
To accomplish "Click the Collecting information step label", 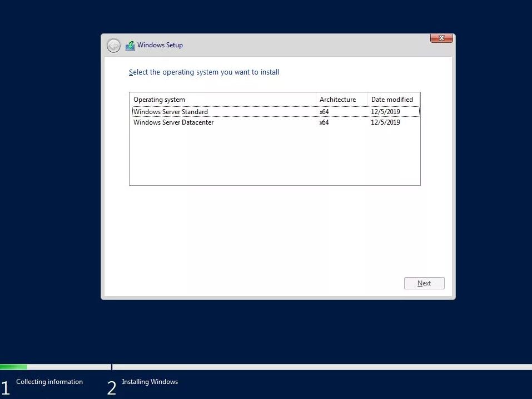I will pos(49,382).
